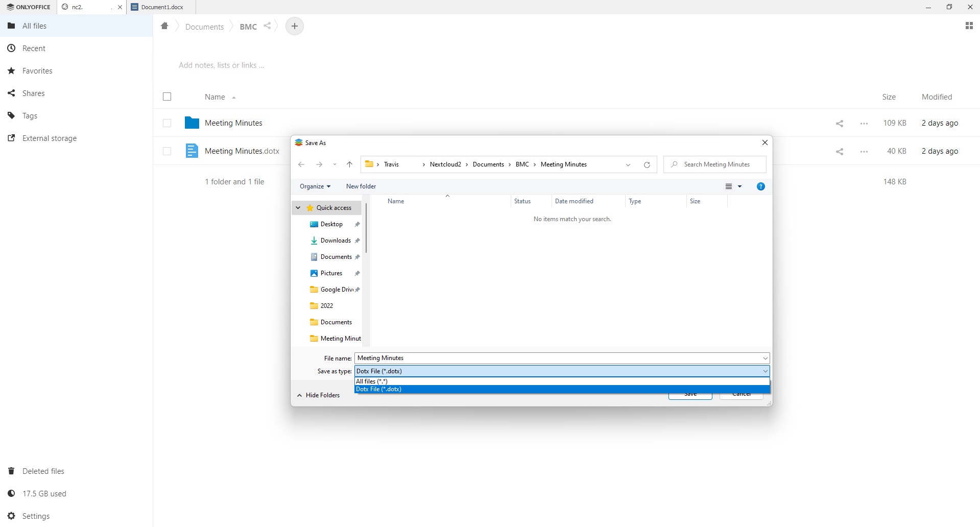Switch to the nc2 browser tab
Screen dimensions: 980x527
pos(82,7)
